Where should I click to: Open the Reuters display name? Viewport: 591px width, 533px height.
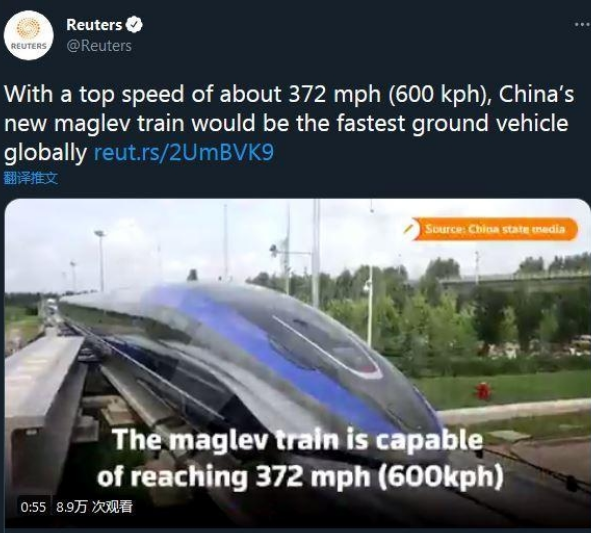point(94,25)
